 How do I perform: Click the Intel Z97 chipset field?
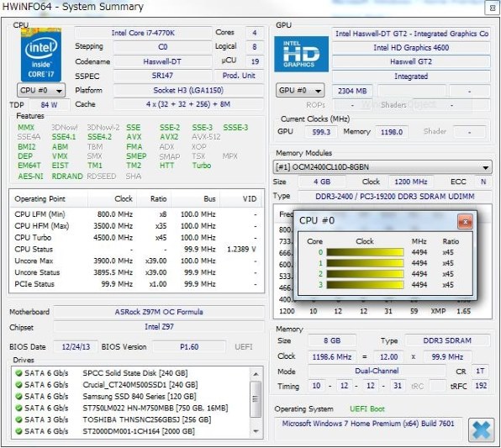click(x=159, y=327)
